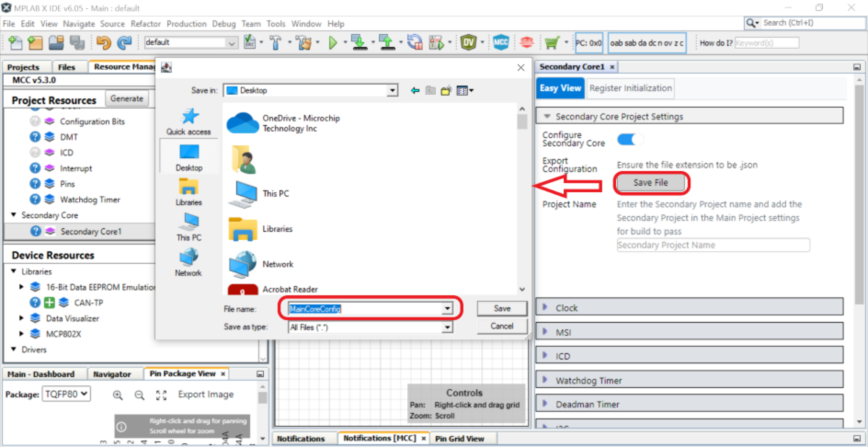This screenshot has height=447, width=868.
Task: Open the Production menu
Action: 187,24
